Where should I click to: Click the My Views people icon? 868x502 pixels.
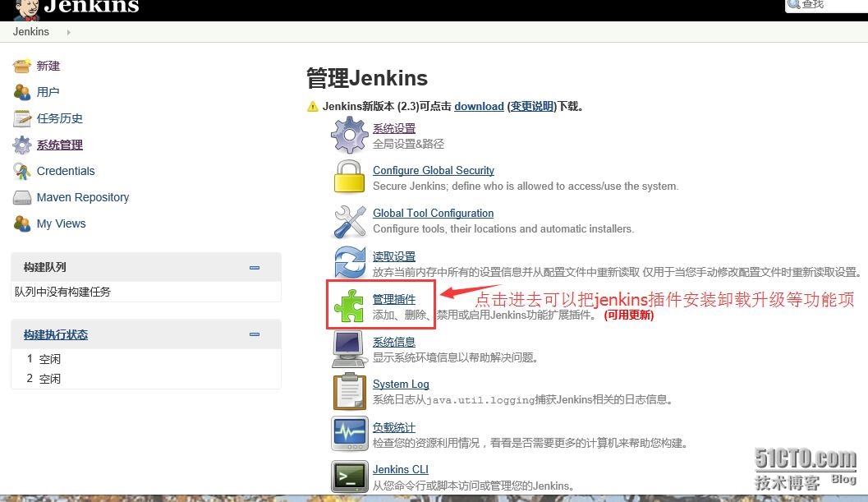[x=22, y=223]
